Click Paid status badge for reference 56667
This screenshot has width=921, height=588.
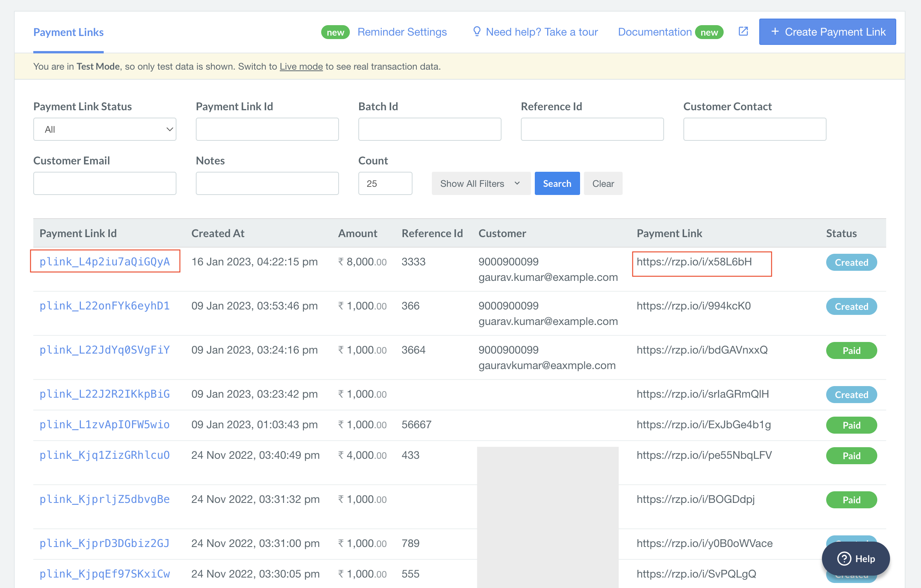click(x=851, y=425)
